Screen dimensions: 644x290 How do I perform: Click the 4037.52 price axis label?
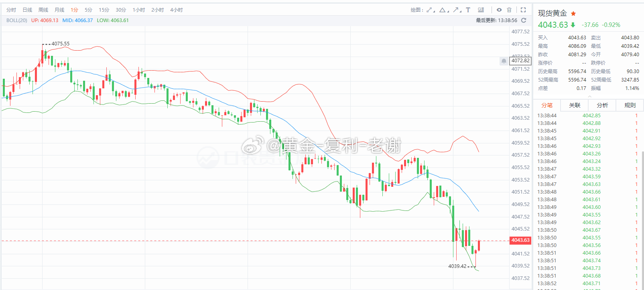(520, 278)
